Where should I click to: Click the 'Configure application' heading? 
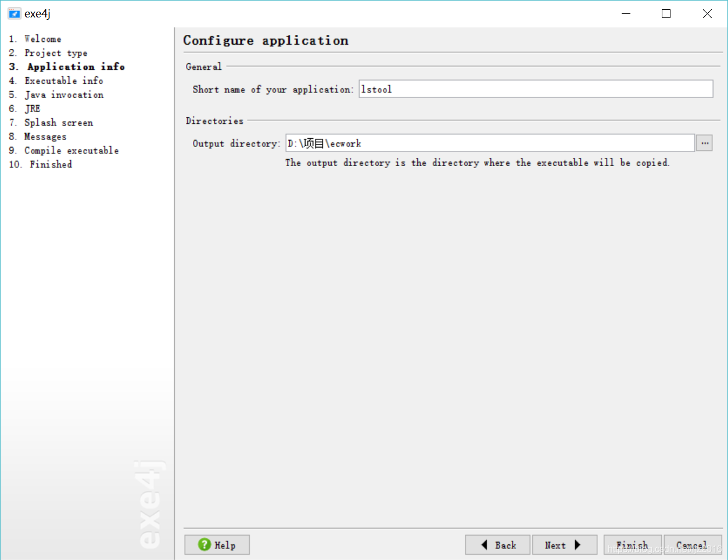click(x=266, y=41)
